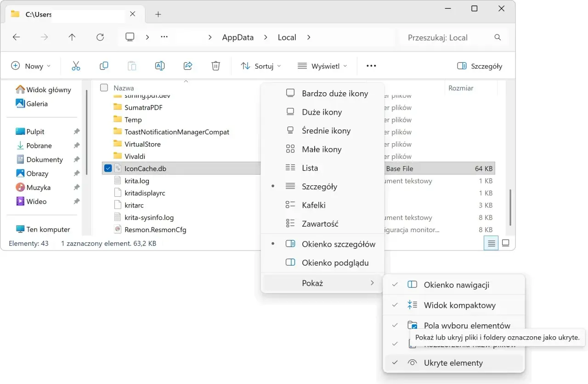Expand the Pokaż submenu
This screenshot has height=384, width=588.
pyautogui.click(x=322, y=283)
